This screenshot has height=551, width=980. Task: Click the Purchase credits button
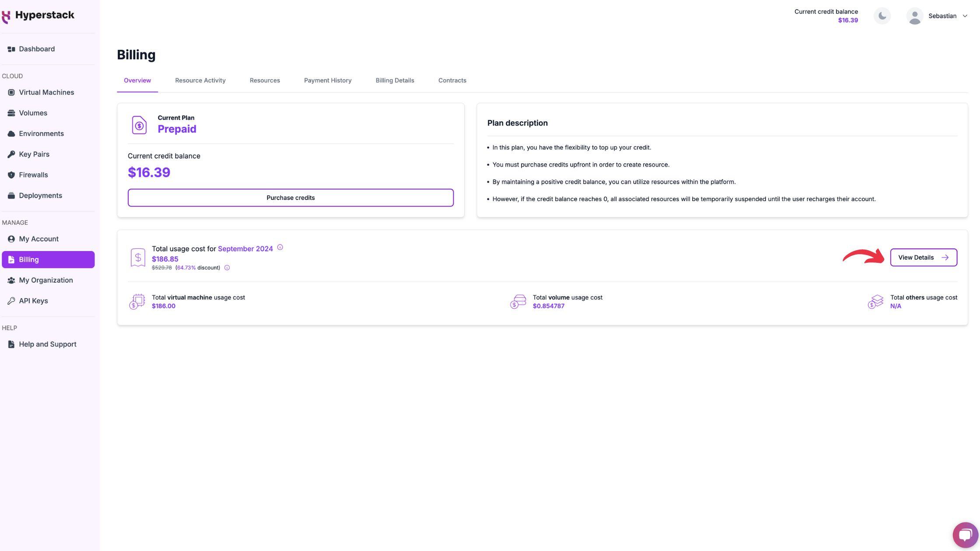tap(290, 198)
